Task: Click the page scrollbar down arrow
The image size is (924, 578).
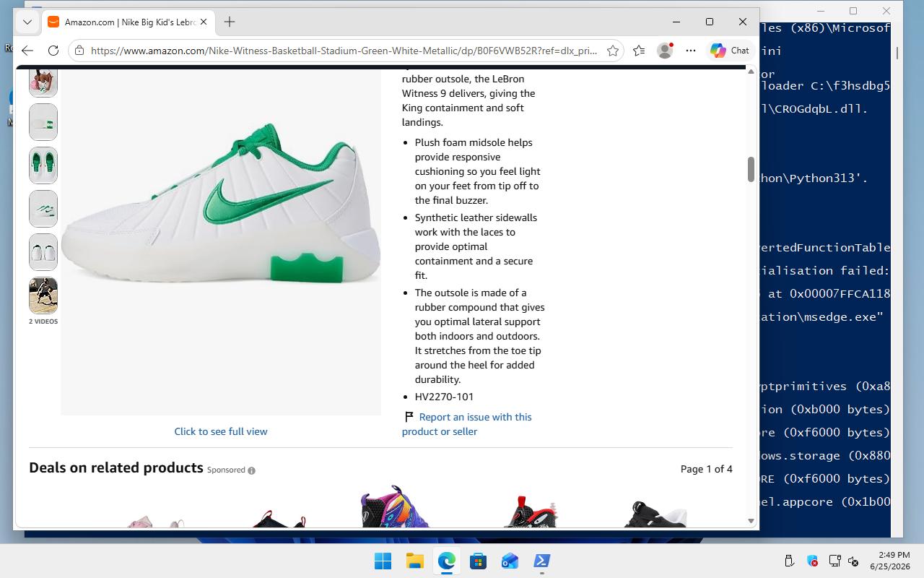Action: [751, 521]
